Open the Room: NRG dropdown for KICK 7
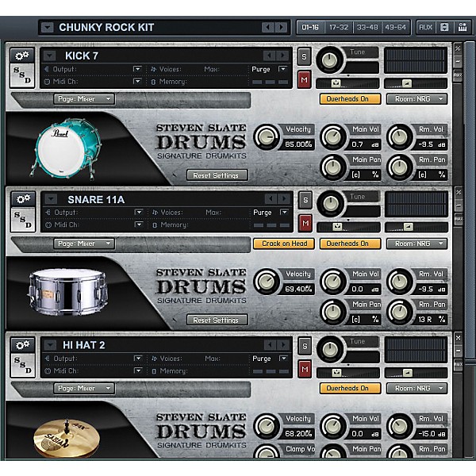The width and height of the screenshot is (476, 476). pos(416,99)
